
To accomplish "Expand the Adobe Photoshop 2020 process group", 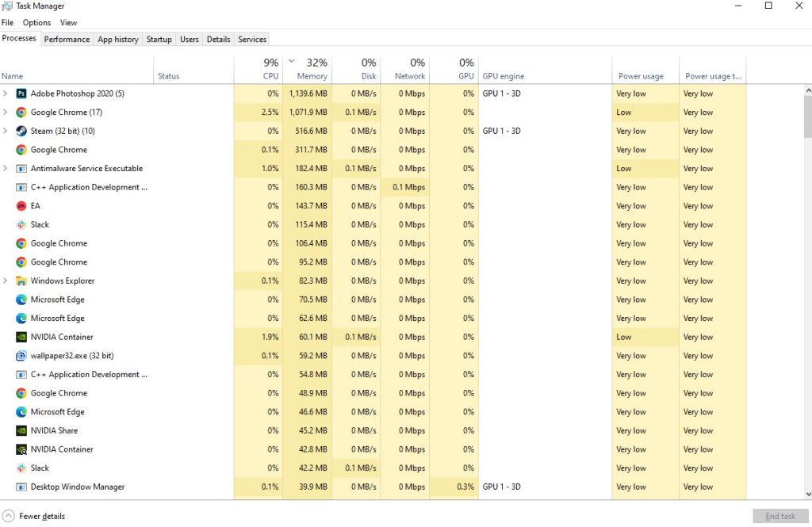I will coord(6,94).
